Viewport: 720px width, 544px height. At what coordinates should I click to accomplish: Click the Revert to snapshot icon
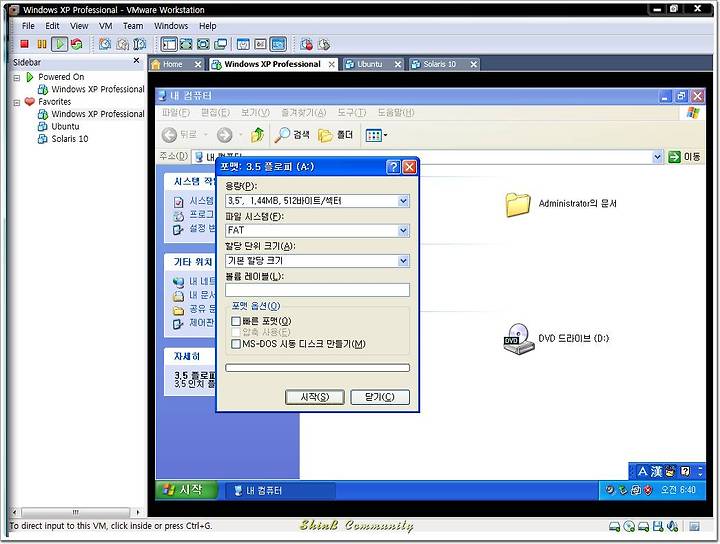click(x=123, y=44)
